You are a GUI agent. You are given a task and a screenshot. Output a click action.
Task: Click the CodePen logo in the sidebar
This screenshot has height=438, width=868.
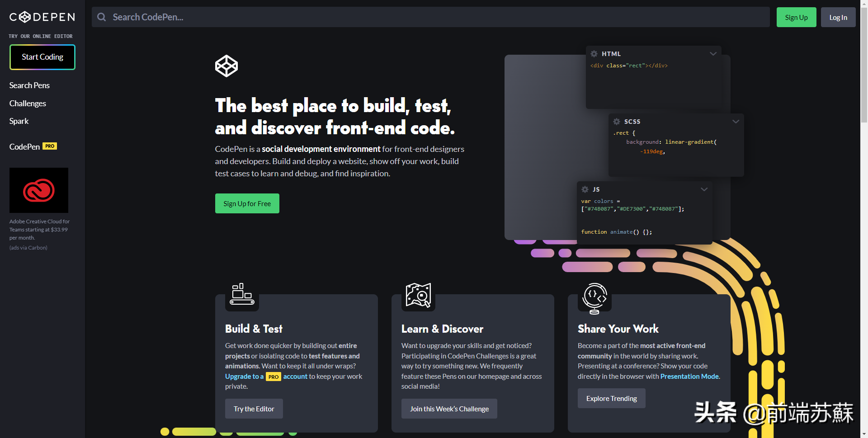click(42, 17)
